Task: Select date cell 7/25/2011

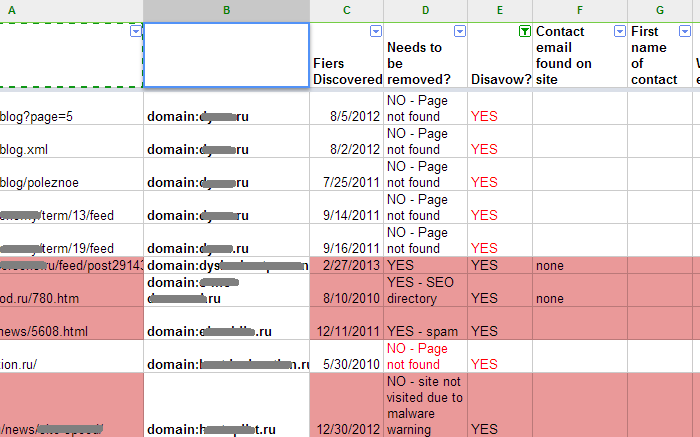Action: (x=346, y=174)
